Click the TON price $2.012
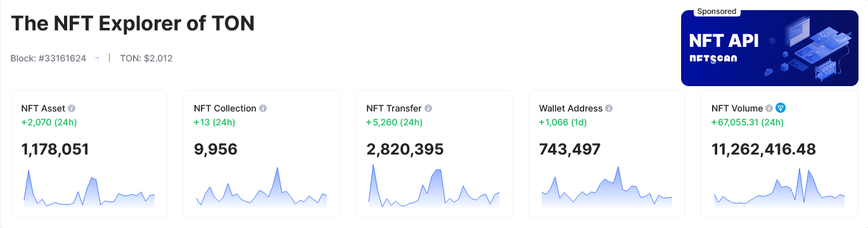 click(158, 58)
